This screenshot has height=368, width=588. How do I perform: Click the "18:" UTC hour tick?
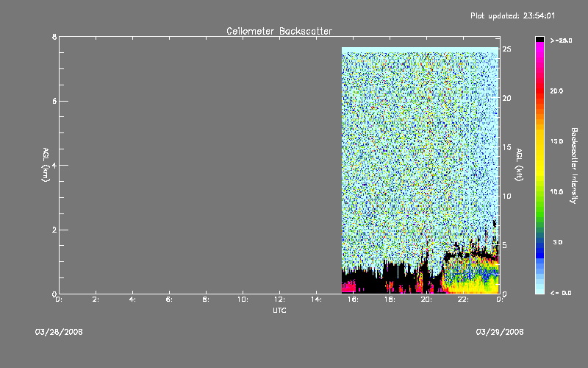390,300
